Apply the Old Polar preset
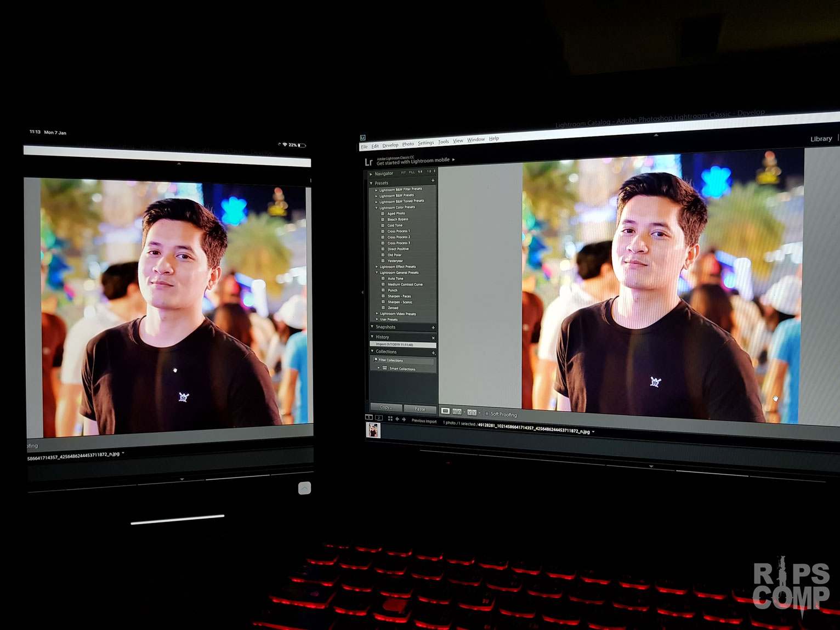840x630 pixels. (394, 255)
